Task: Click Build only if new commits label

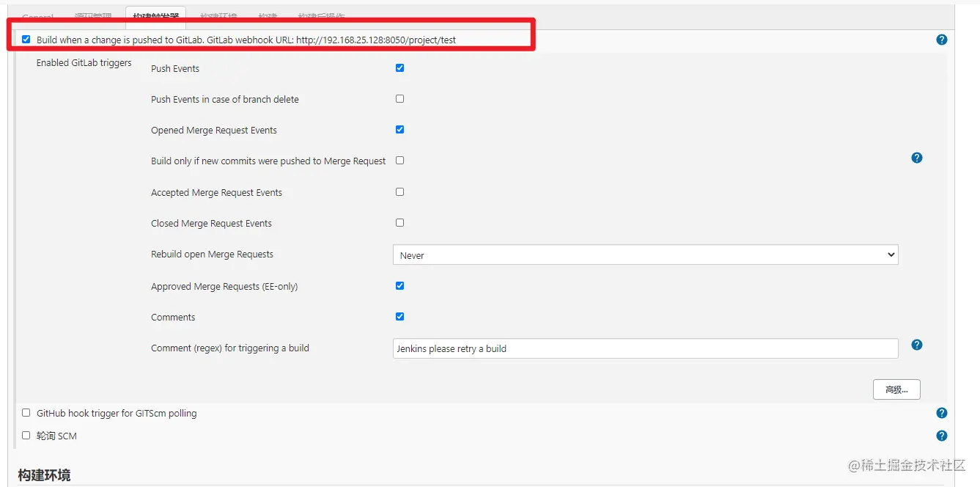Action: click(268, 161)
